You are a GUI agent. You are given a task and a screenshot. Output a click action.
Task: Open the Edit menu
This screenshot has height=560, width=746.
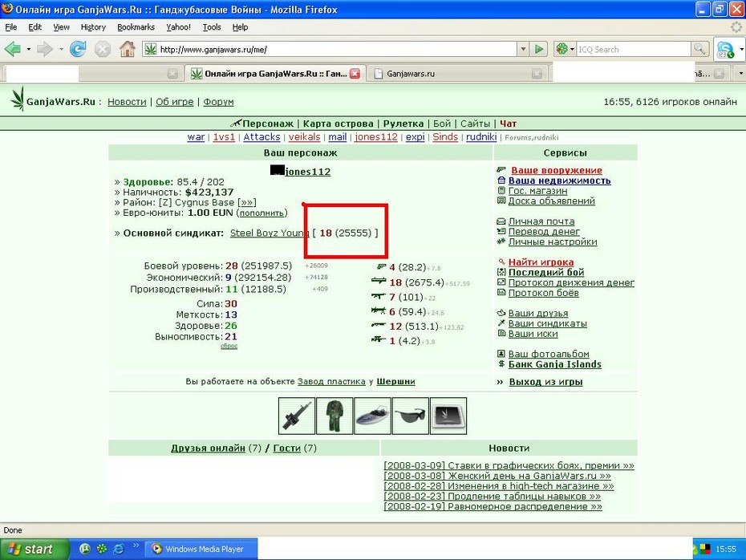point(34,27)
